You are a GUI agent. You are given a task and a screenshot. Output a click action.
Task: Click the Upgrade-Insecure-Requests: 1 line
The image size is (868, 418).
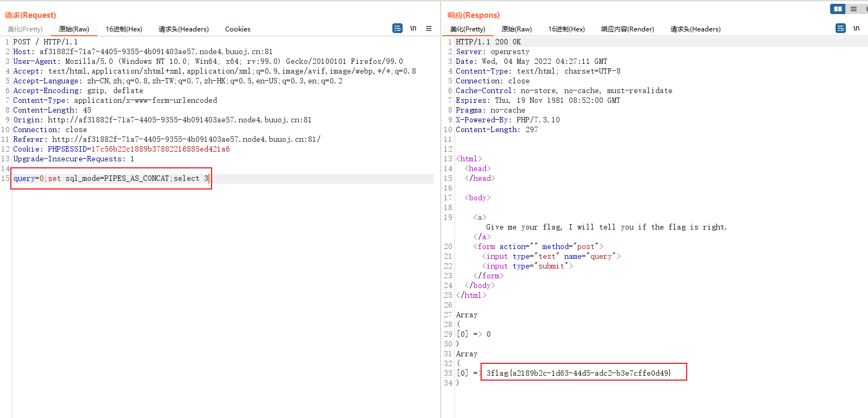[74, 159]
